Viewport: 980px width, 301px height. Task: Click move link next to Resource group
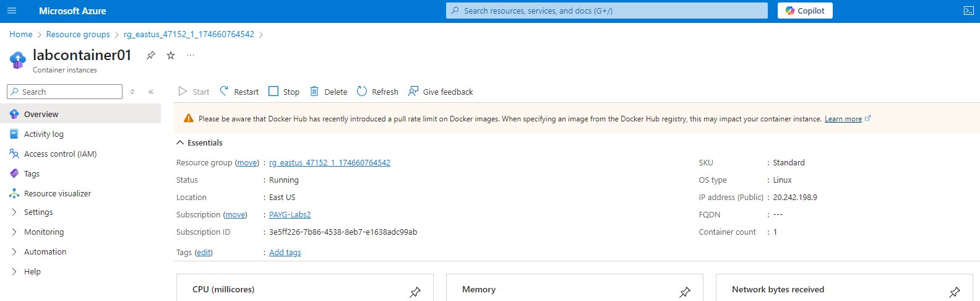pyautogui.click(x=247, y=162)
